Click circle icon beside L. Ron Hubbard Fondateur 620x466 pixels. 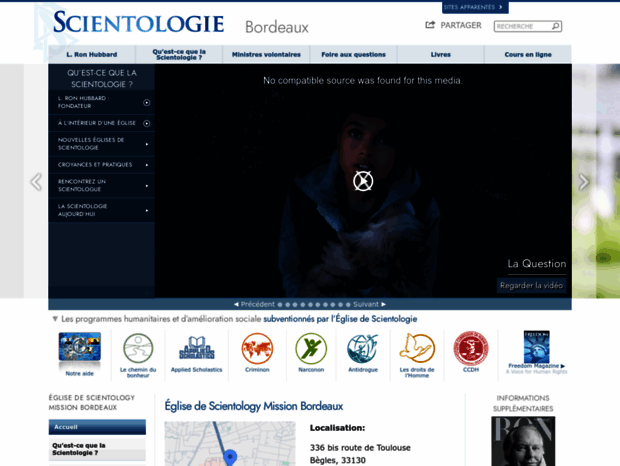[x=146, y=103]
